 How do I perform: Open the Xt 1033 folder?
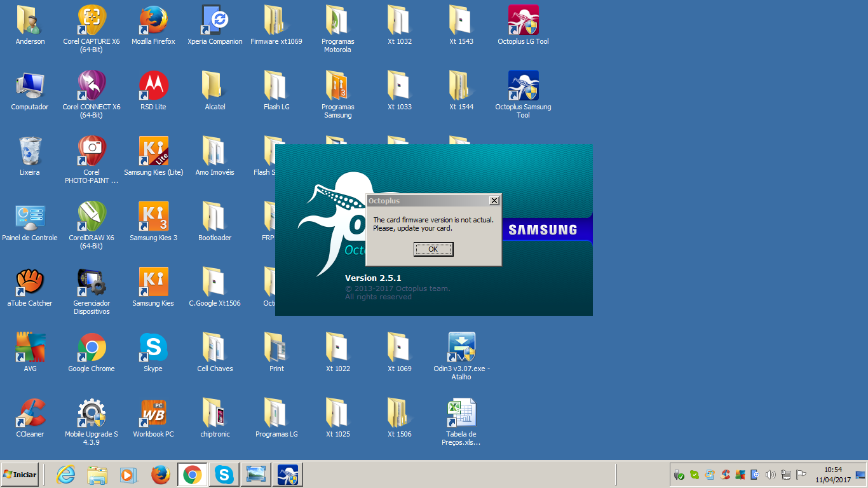pyautogui.click(x=400, y=91)
